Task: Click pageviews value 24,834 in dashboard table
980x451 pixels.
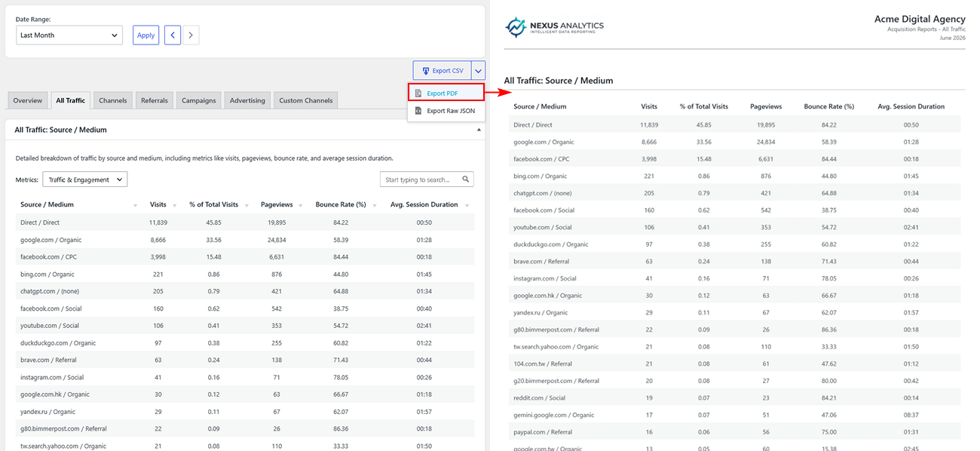Action: coord(277,240)
